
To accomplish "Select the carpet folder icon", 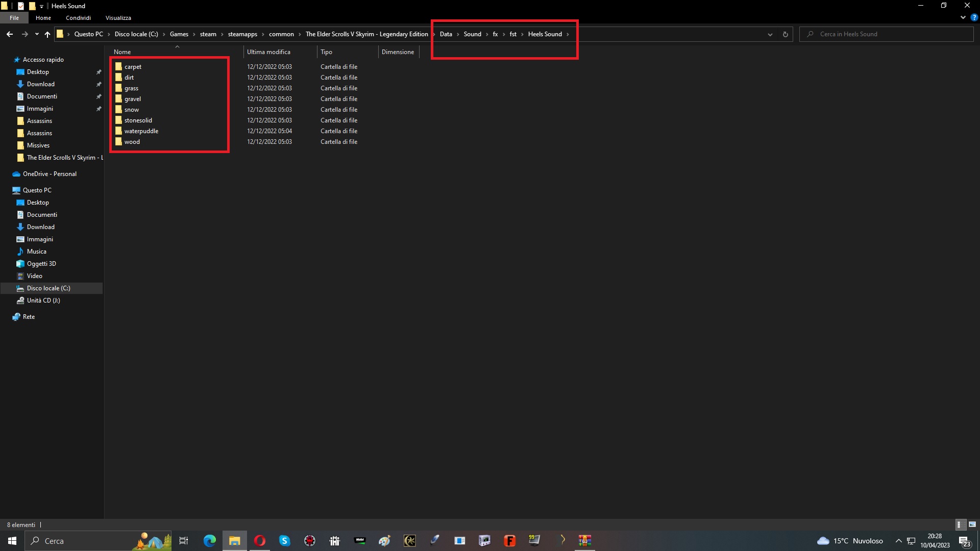I will 118,67.
